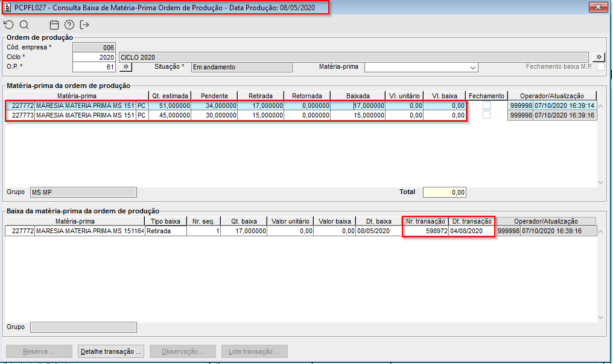
Task: Click cell 51,000000 in Qt. estimada
Action: pos(170,105)
